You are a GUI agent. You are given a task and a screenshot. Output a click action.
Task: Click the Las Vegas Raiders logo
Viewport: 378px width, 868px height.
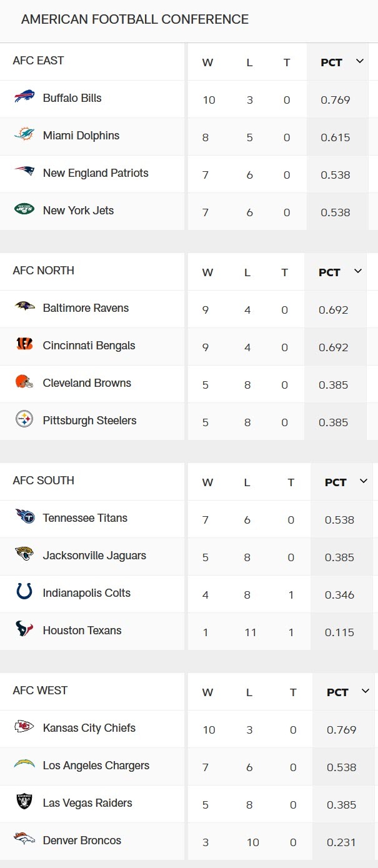pyautogui.click(x=24, y=802)
